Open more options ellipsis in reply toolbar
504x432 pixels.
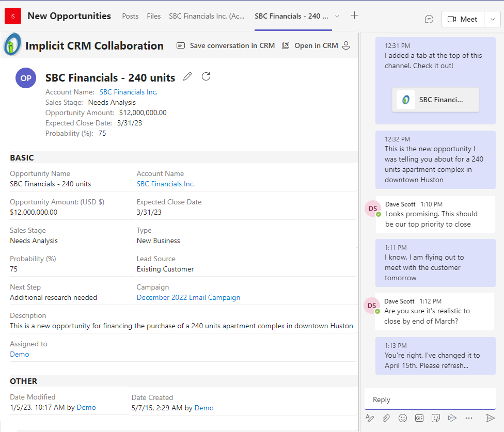[469, 418]
